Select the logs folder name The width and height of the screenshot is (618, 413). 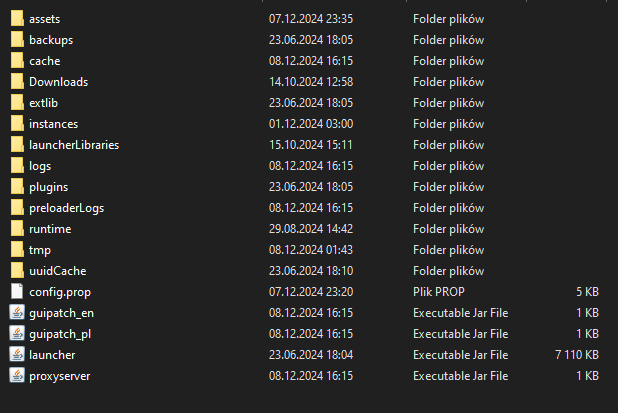click(x=40, y=165)
